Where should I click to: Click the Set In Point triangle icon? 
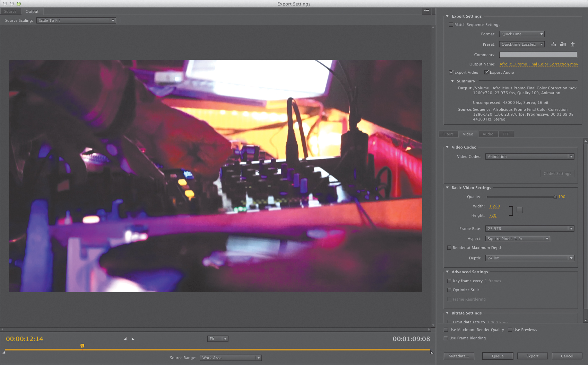tap(125, 338)
